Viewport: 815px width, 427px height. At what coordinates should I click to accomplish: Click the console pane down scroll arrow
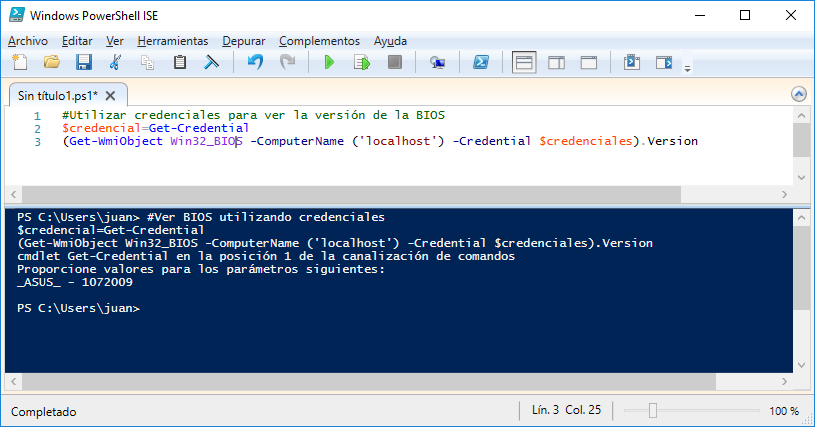(801, 365)
